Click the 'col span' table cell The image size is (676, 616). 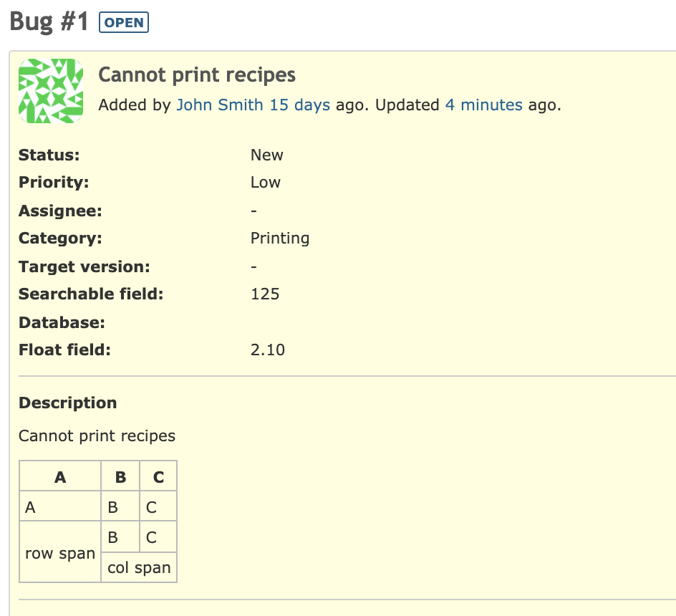(x=139, y=568)
